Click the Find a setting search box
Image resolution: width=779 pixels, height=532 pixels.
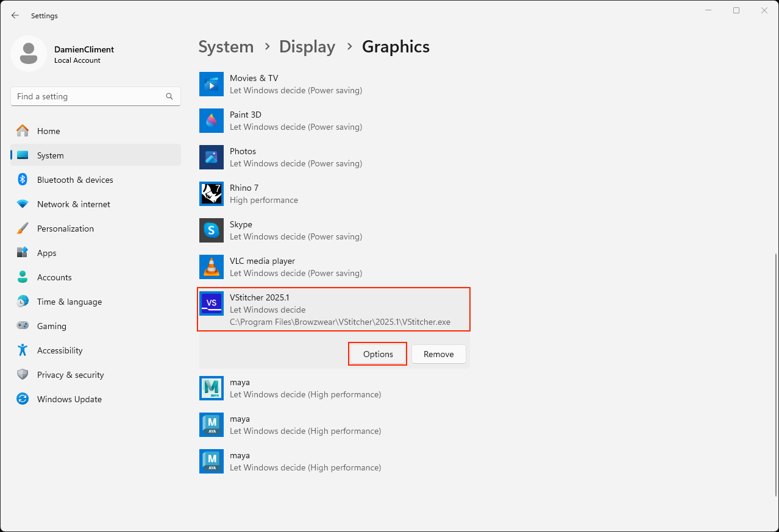pos(96,96)
